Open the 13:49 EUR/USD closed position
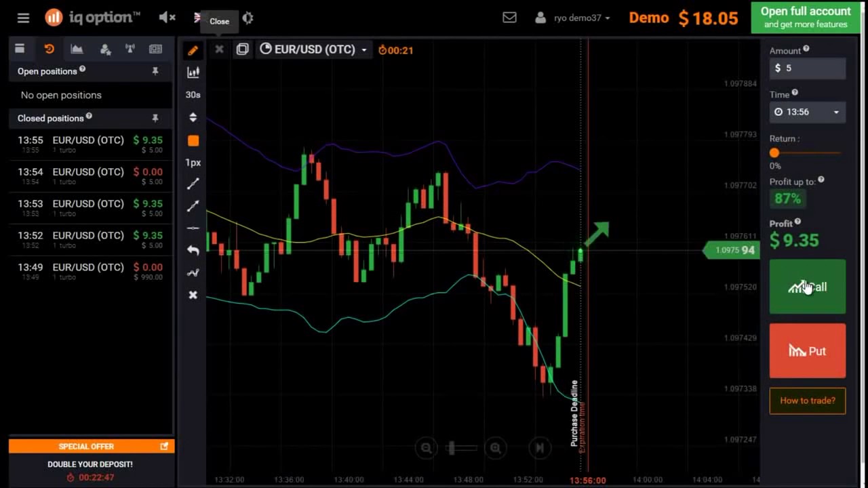 click(90, 272)
